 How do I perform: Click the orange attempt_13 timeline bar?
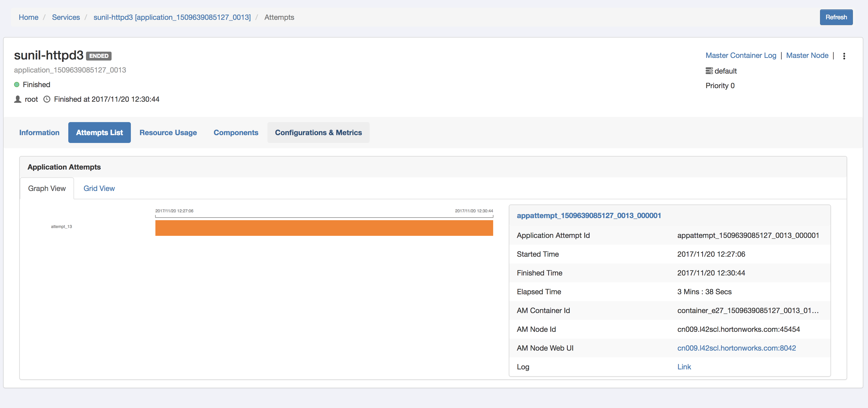(x=324, y=228)
